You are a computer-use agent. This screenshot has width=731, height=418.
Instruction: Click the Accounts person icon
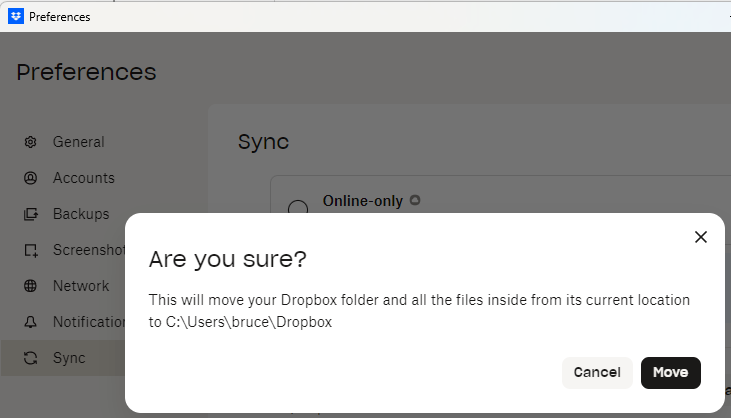(31, 178)
